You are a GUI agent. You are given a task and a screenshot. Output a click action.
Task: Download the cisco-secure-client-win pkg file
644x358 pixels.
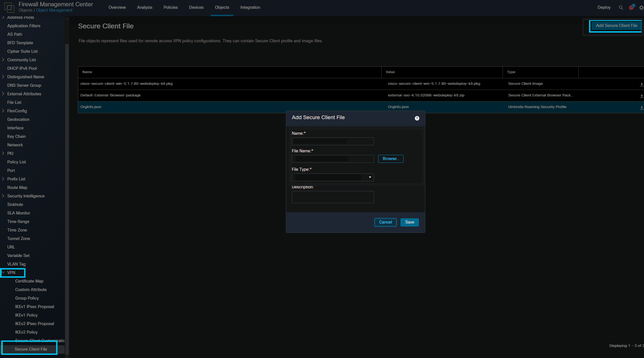tap(641, 84)
